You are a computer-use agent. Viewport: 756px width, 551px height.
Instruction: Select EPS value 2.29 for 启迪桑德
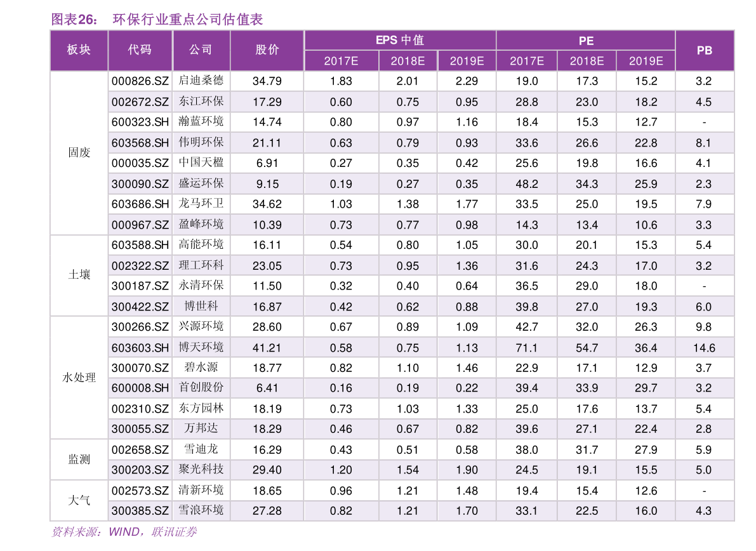pos(467,81)
